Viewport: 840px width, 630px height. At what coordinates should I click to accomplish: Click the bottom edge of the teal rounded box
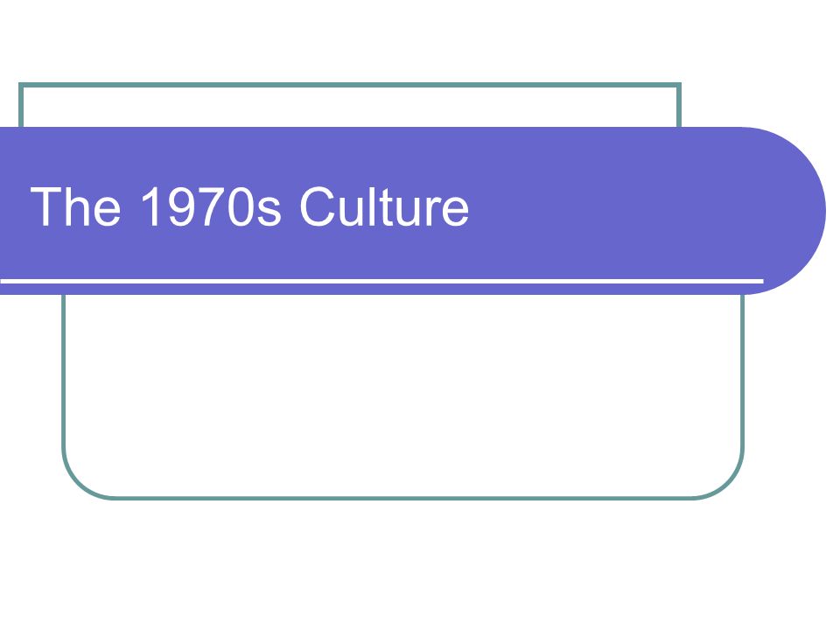(x=402, y=498)
